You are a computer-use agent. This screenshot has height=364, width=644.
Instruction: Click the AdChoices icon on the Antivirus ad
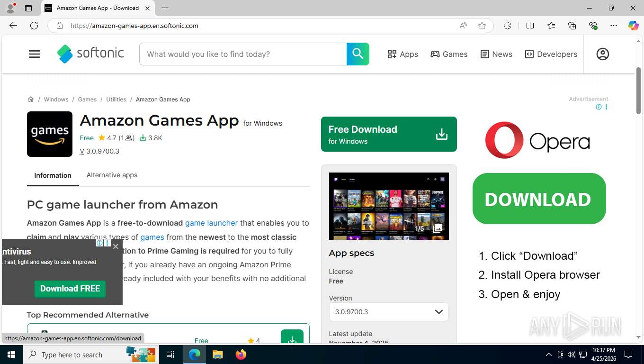coord(99,243)
